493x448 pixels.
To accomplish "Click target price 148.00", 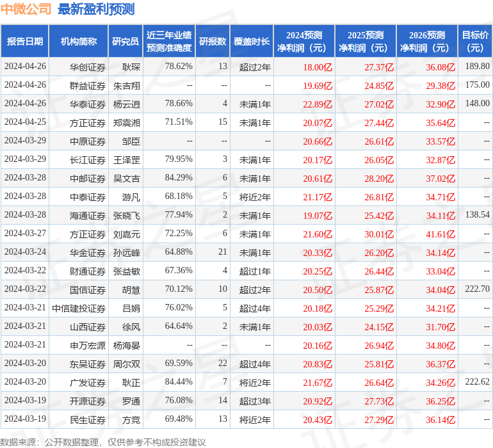I will click(x=477, y=103).
